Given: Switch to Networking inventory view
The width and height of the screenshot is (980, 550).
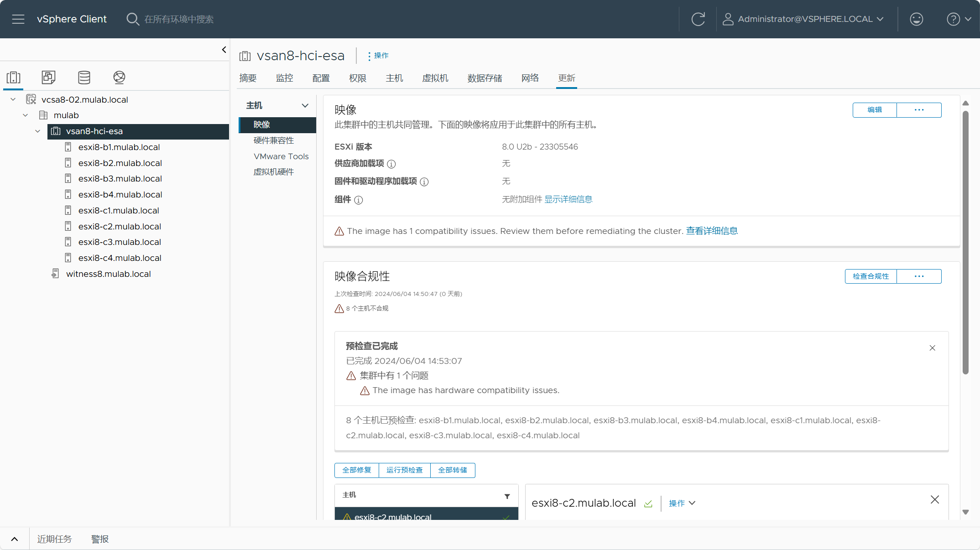Looking at the screenshot, I should [119, 77].
